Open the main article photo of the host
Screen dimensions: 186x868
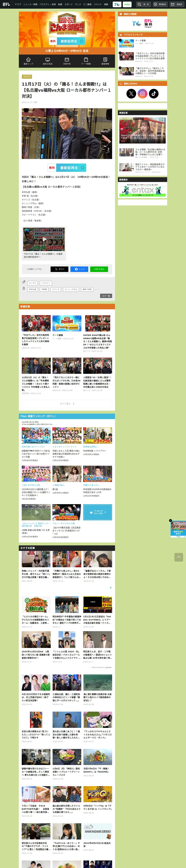67,133
